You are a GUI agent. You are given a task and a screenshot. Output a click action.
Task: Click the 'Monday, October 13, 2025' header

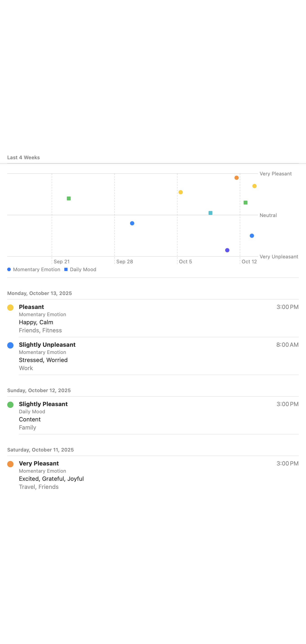click(x=40, y=293)
